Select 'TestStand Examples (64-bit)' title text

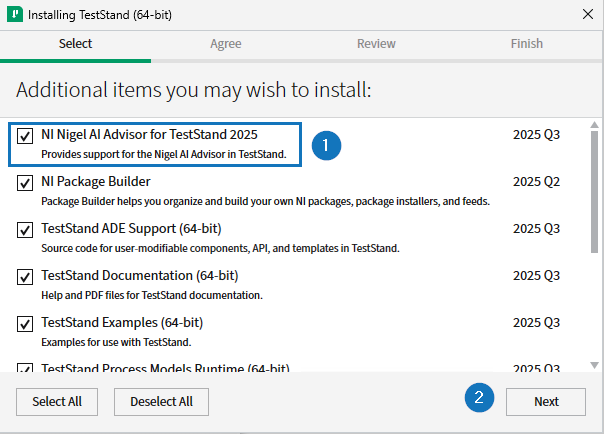pos(122,322)
